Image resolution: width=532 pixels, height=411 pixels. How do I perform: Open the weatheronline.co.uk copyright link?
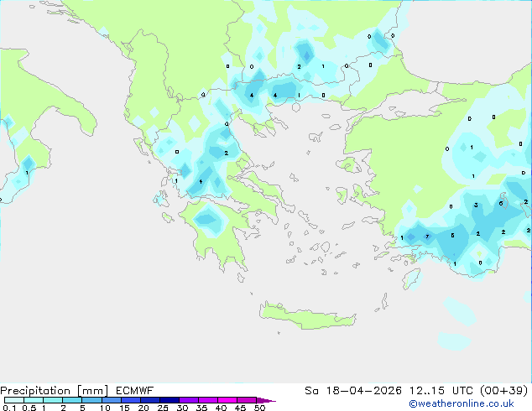(462, 403)
